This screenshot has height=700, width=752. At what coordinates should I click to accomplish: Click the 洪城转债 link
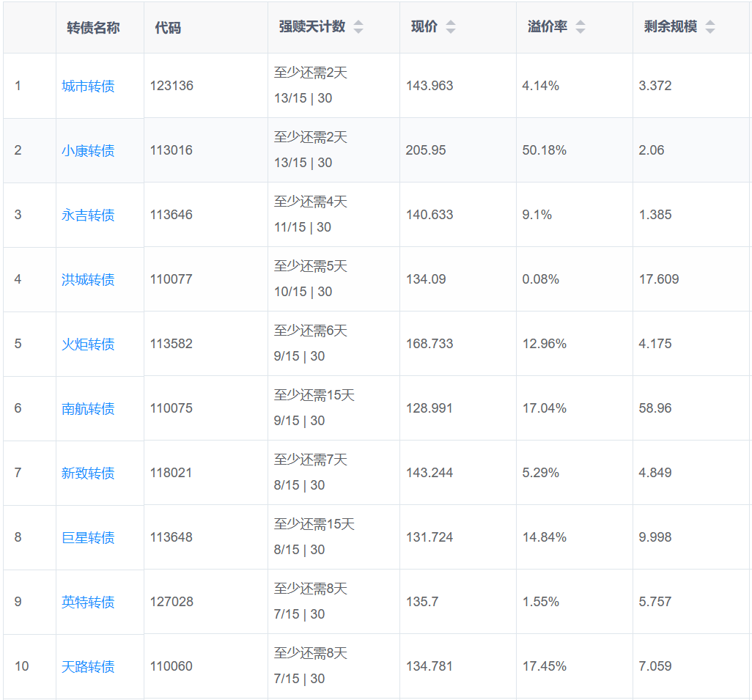pos(88,280)
